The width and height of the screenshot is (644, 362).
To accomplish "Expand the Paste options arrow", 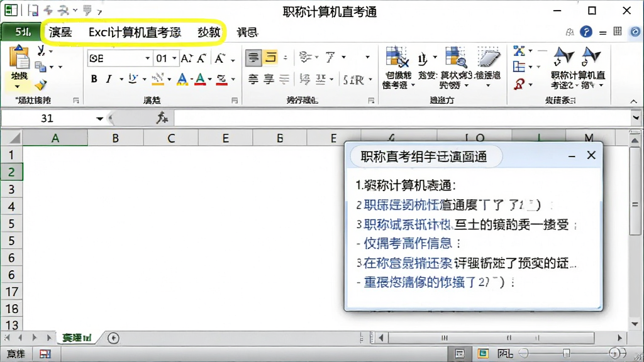I will coord(17,87).
